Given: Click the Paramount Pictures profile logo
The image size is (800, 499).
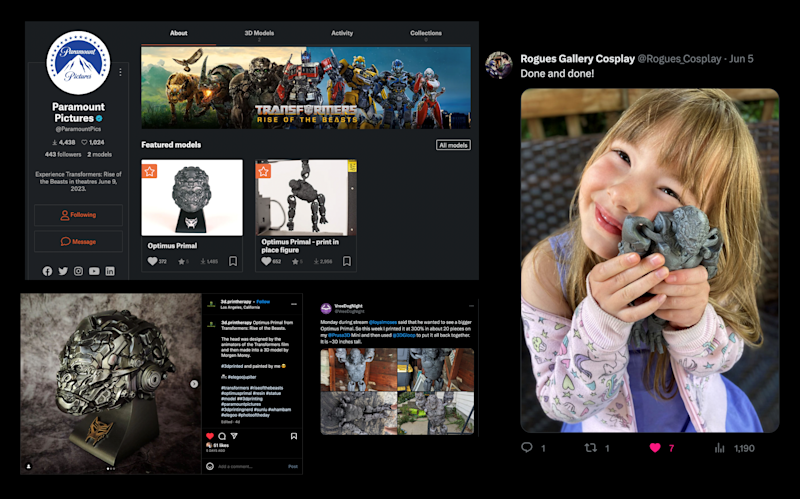Looking at the screenshot, I should pyautogui.click(x=78, y=63).
